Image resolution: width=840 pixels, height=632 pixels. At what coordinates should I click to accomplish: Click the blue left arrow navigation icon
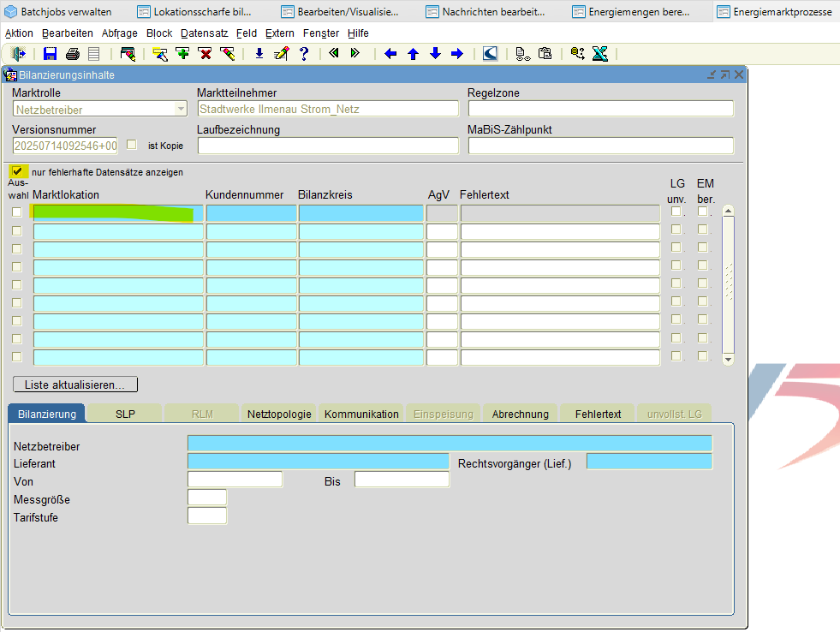[x=390, y=54]
